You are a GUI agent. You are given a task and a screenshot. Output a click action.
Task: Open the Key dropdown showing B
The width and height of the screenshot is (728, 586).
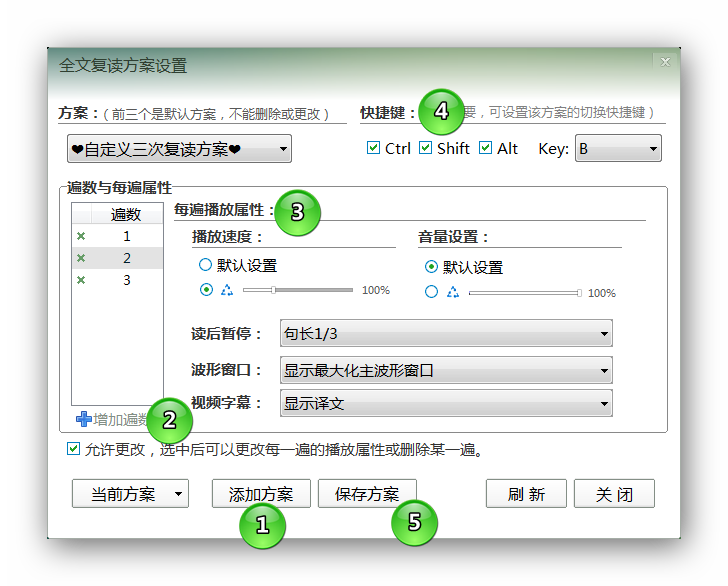pos(618,149)
